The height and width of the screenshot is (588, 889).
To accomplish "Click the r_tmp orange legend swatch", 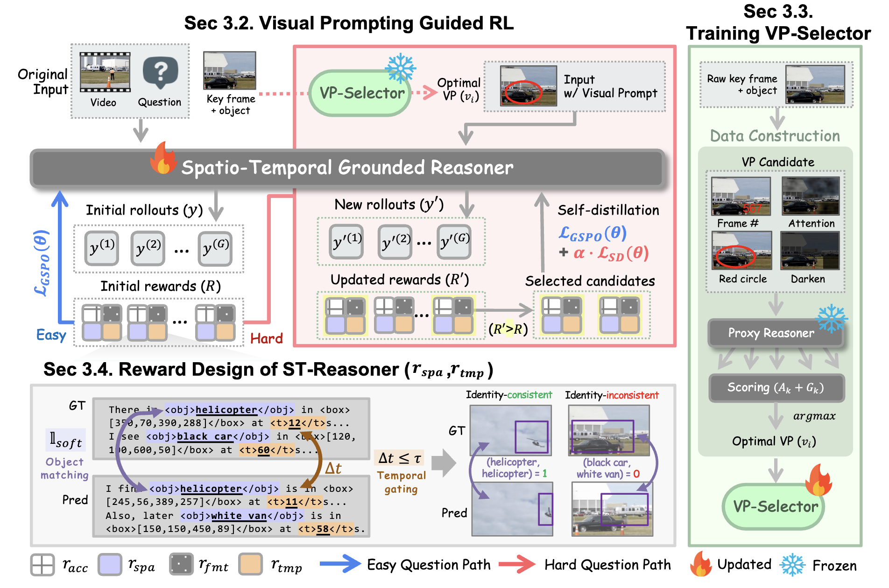I will click(250, 565).
